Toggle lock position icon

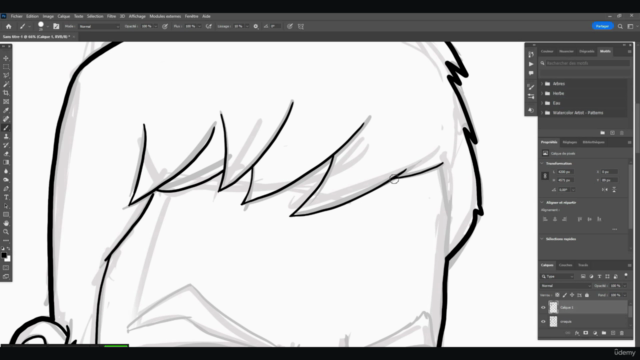(x=572, y=295)
